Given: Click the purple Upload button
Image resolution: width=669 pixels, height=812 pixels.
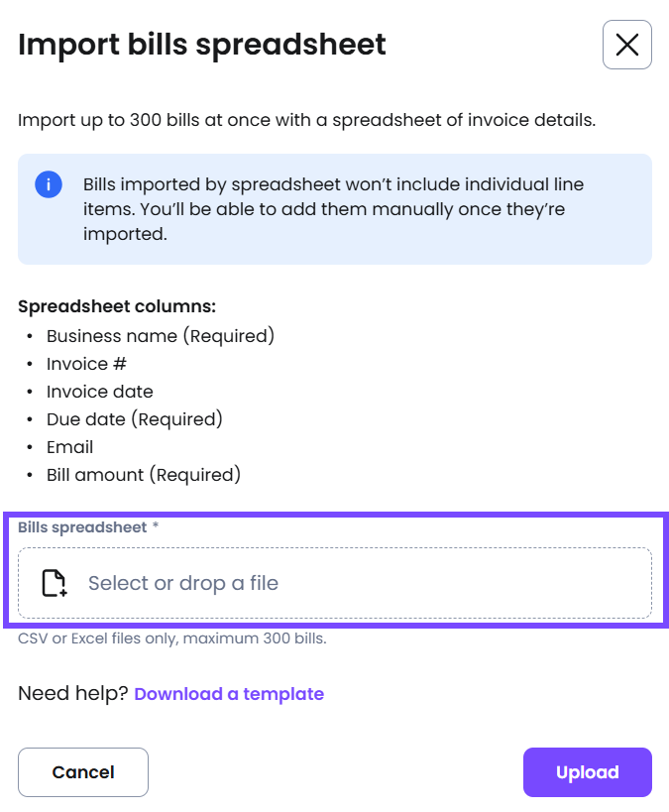Looking at the screenshot, I should 588,772.
